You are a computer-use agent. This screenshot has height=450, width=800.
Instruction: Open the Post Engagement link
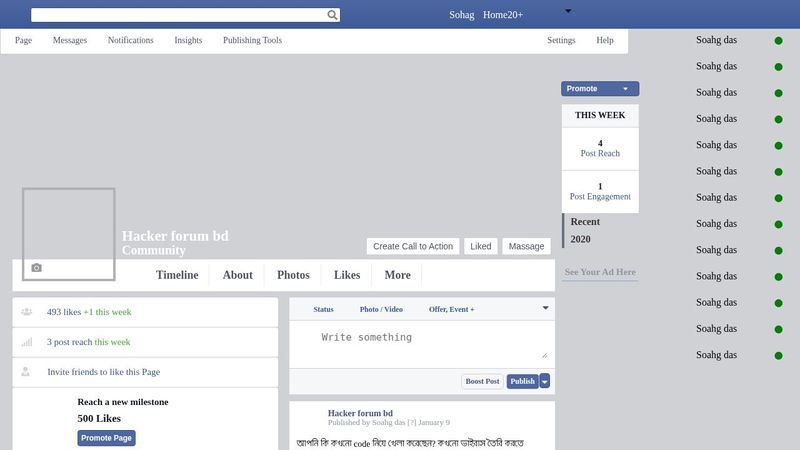[x=600, y=197]
